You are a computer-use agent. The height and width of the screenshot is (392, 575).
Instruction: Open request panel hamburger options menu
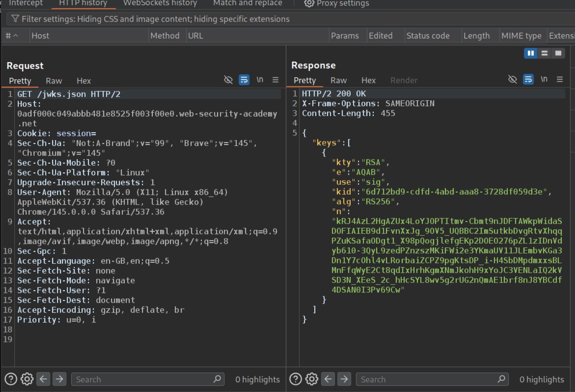click(x=275, y=80)
